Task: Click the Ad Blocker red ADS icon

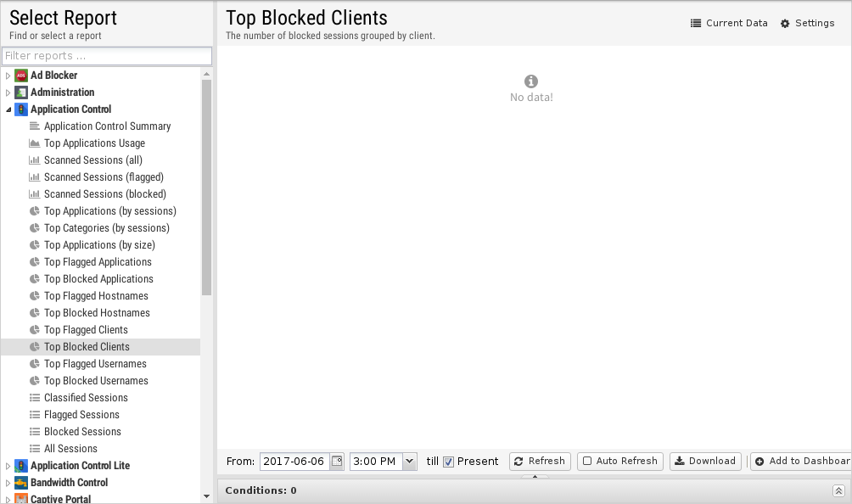Action: (21, 76)
